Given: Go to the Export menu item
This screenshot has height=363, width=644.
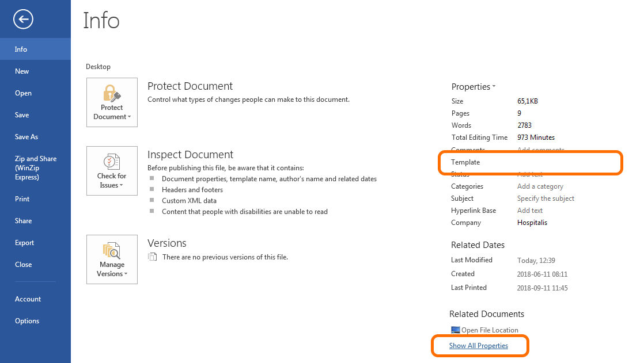Looking at the screenshot, I should pyautogui.click(x=25, y=243).
